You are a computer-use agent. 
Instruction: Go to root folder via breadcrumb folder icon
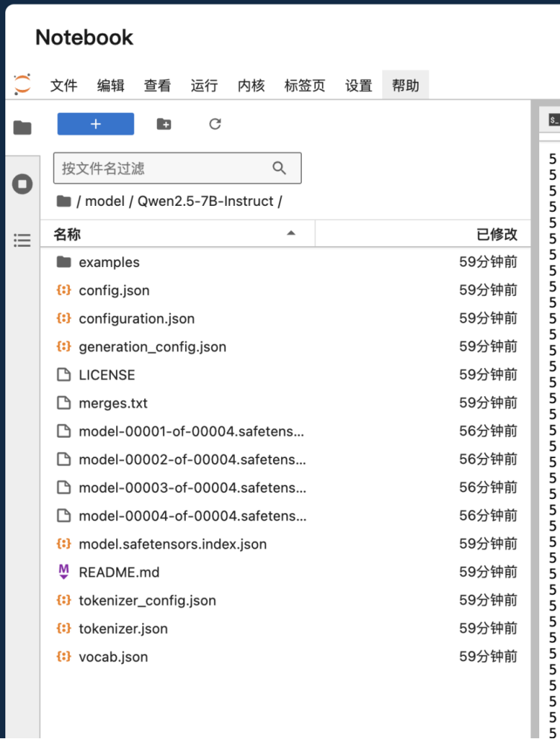pos(64,201)
